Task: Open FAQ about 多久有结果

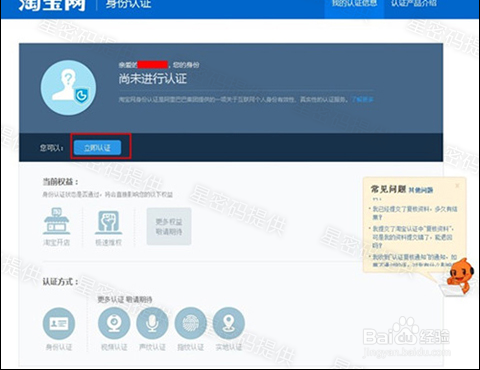Action: 415,213
